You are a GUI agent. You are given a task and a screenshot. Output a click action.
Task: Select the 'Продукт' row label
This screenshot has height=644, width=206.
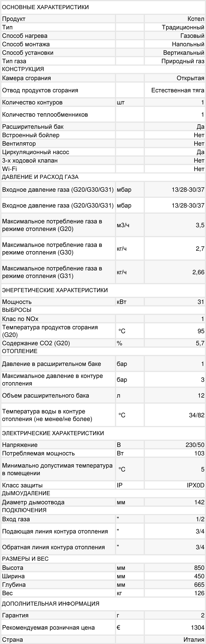click(x=14, y=19)
